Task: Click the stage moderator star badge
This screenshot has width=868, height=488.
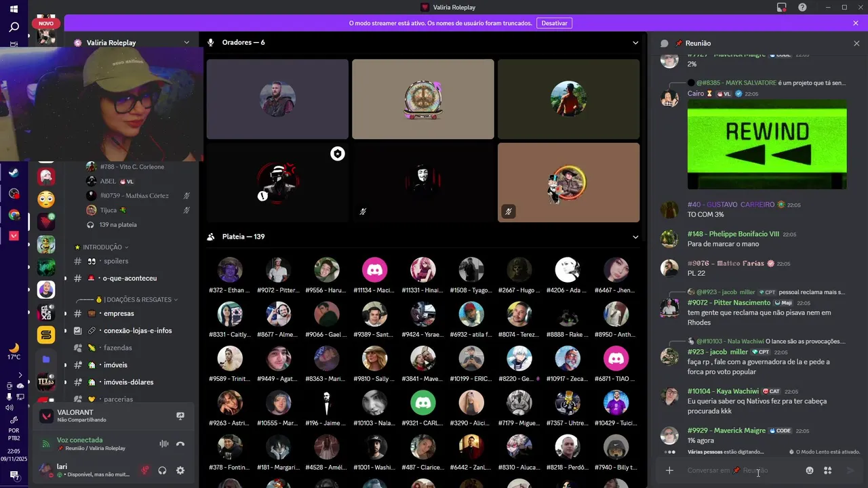Action: tap(338, 154)
